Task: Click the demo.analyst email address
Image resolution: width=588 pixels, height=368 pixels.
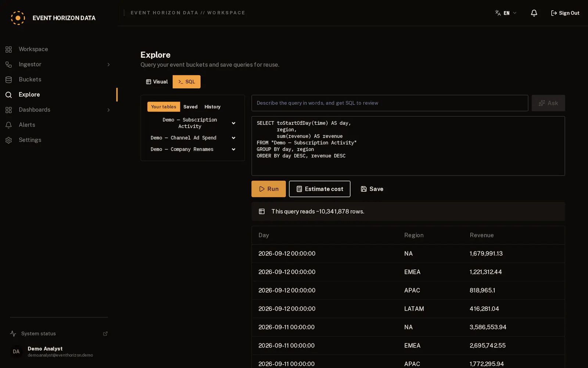Action: click(x=60, y=355)
